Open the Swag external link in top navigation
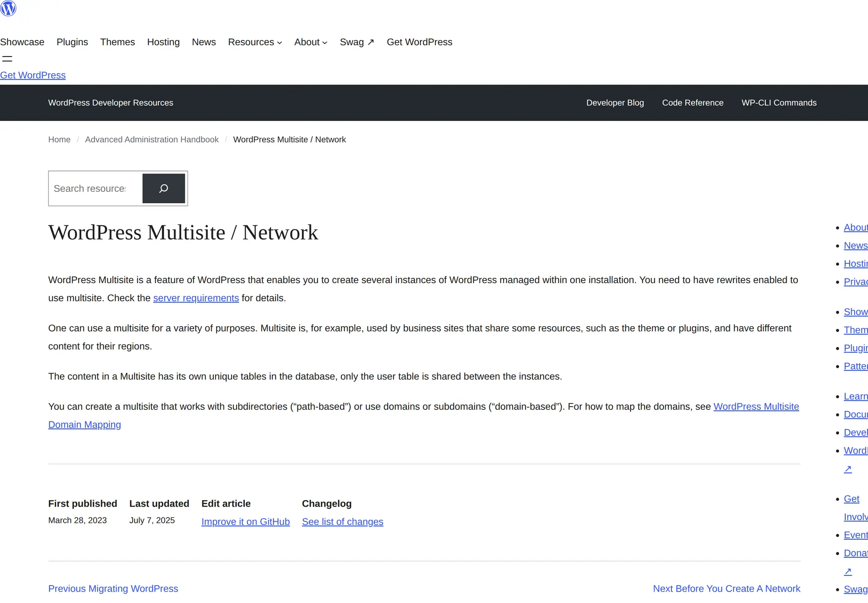Screen dimensions: 868x603 pyautogui.click(x=357, y=42)
